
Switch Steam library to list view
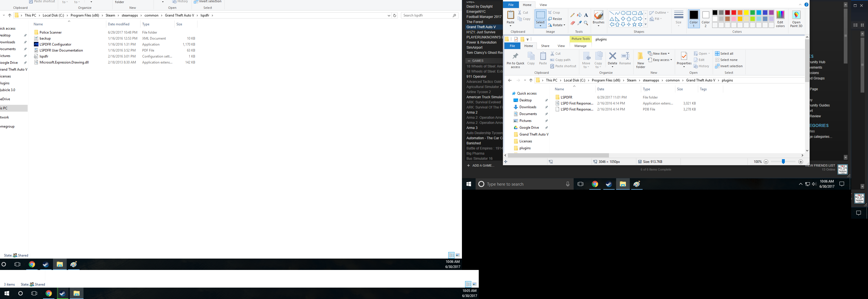[x=855, y=25]
